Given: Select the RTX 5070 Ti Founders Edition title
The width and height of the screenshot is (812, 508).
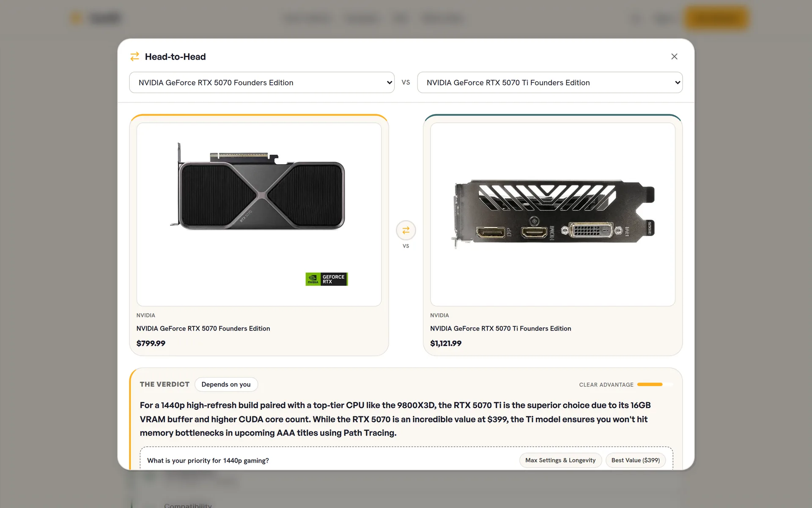Looking at the screenshot, I should point(500,329).
